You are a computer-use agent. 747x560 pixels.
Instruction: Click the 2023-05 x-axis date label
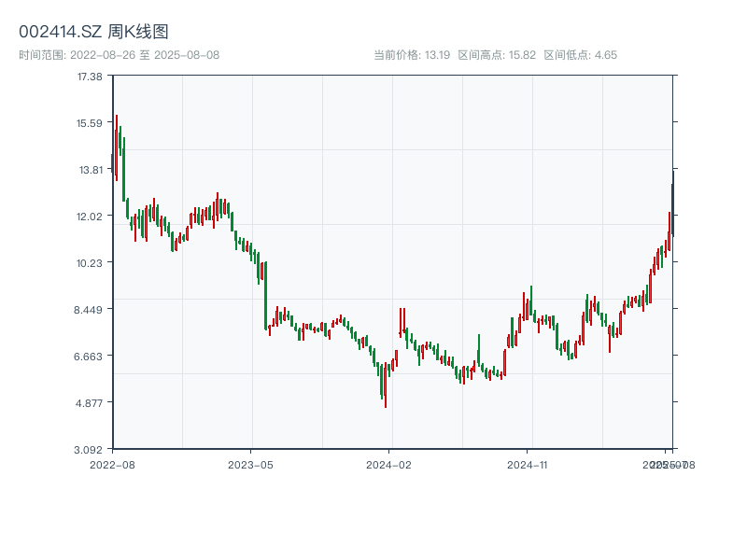[250, 464]
